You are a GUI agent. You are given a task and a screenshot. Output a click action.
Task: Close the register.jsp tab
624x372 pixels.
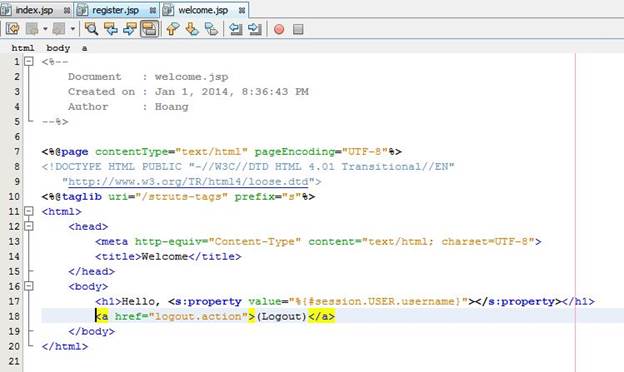coord(153,11)
